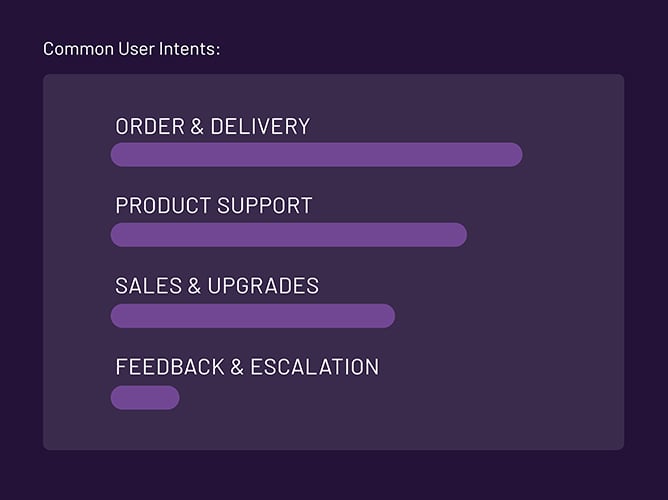Click the middle of the Product Support bar
Image resolution: width=668 pixels, height=500 pixels.
(288, 235)
